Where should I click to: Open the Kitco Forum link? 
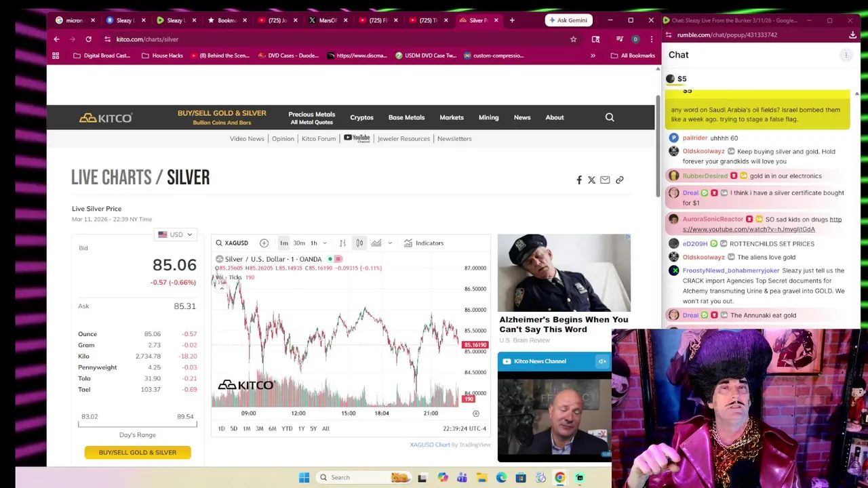(319, 138)
